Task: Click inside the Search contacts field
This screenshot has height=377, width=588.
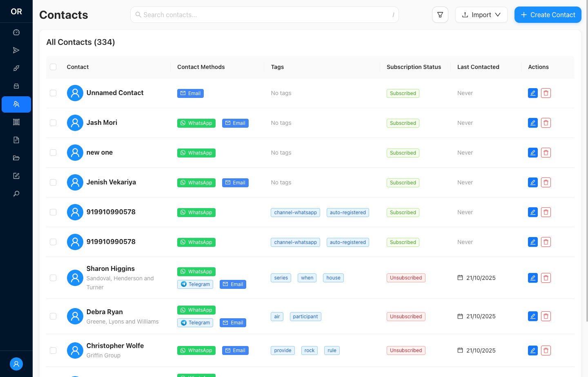Action: 264,15
